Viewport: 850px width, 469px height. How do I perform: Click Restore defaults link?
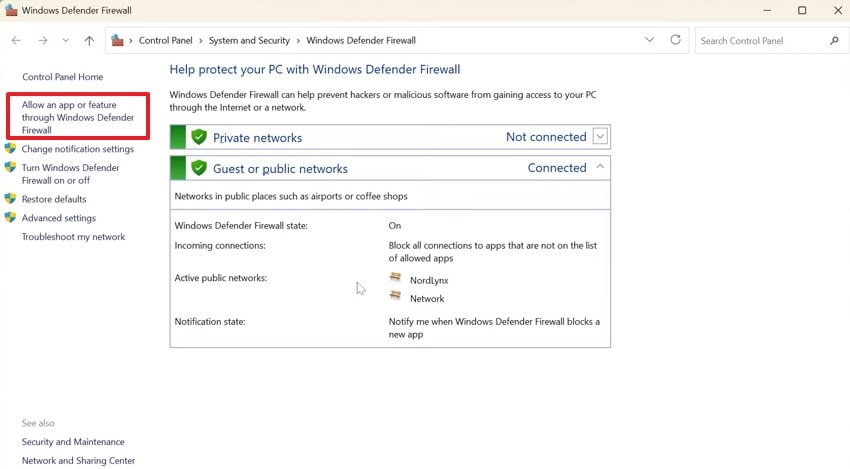[54, 200]
